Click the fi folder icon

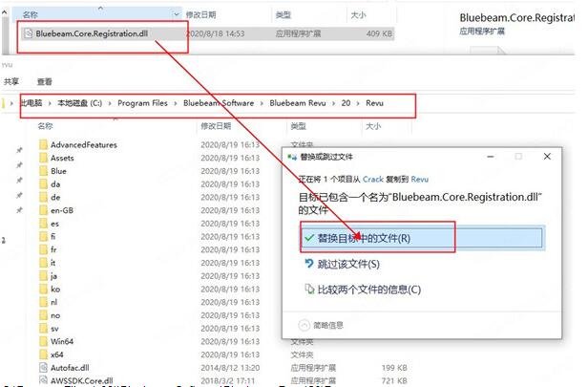(x=43, y=236)
